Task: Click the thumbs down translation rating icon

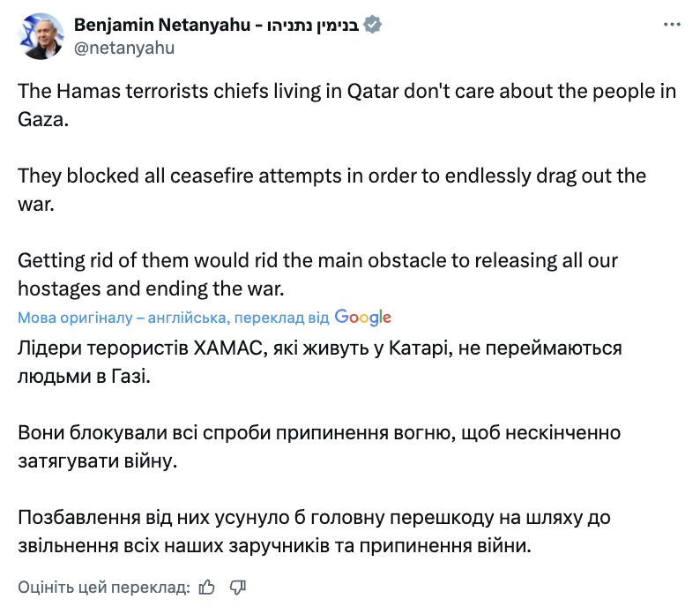Action: click(237, 587)
